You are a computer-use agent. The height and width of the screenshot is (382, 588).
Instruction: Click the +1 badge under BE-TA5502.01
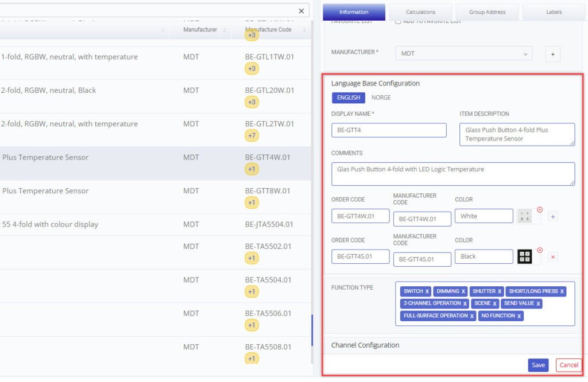pos(252,258)
